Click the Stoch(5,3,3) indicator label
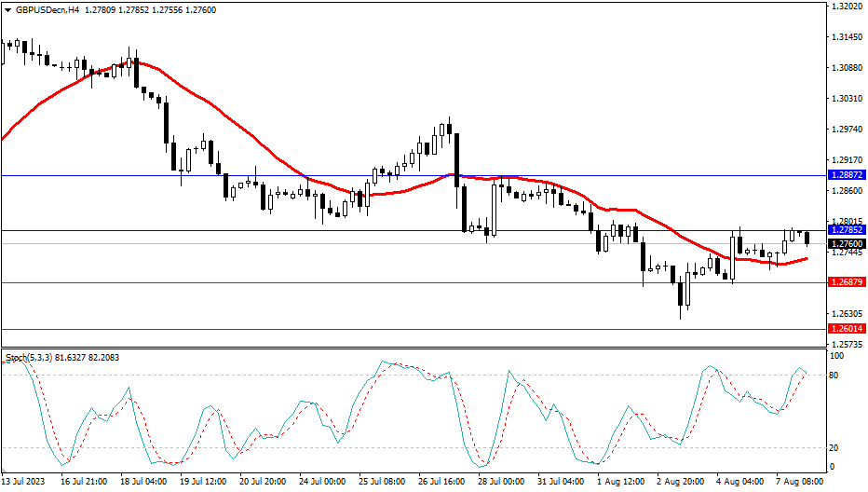This screenshot has width=868, height=492. click(x=30, y=357)
